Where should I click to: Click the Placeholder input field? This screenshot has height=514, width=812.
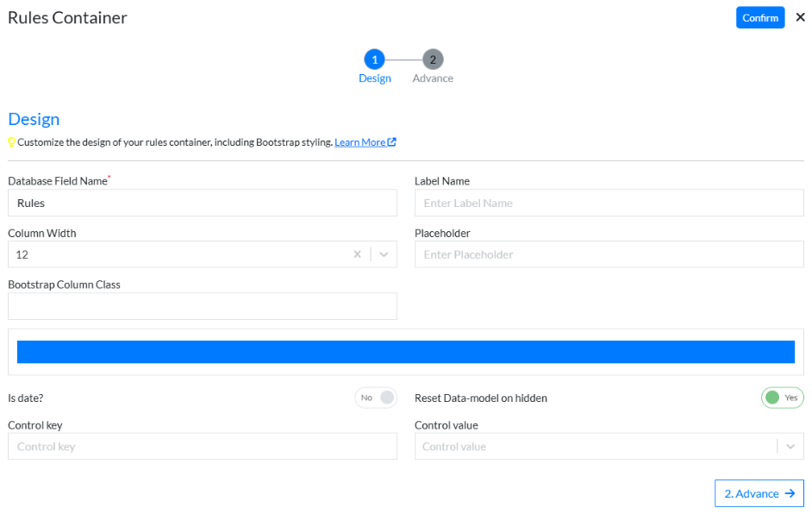pos(609,254)
